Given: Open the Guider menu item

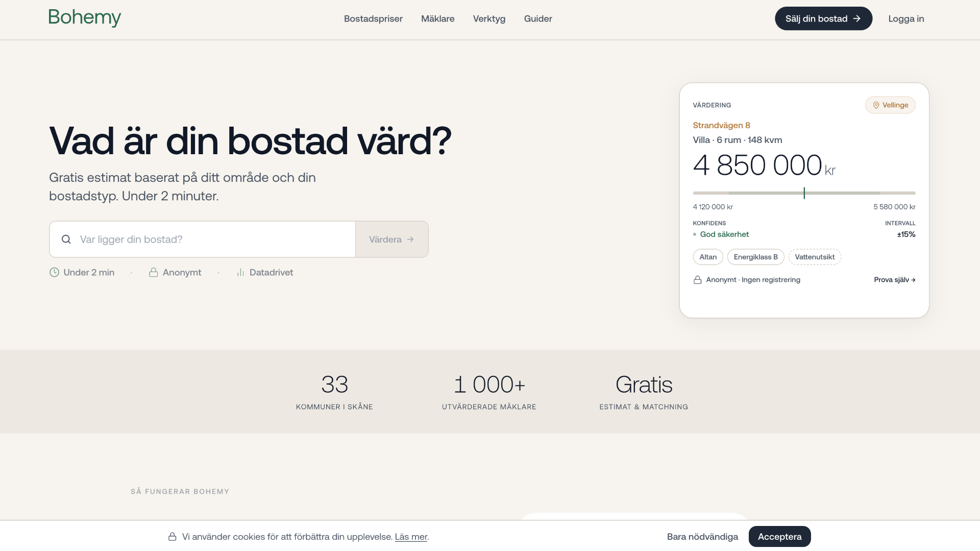Looking at the screenshot, I should [x=538, y=19].
